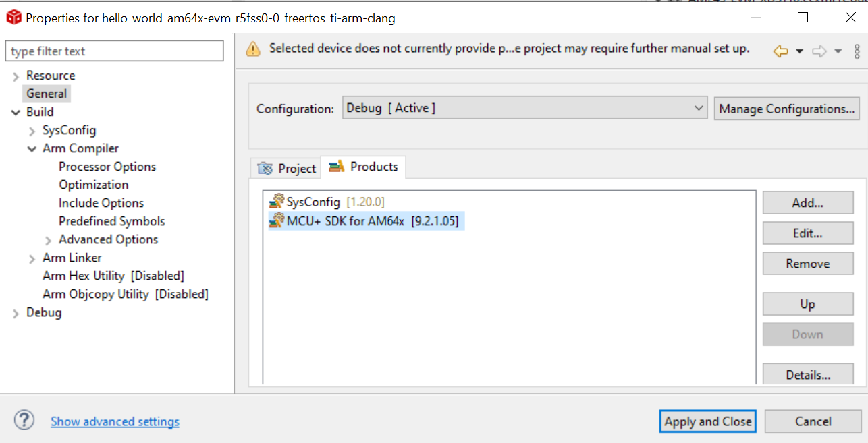This screenshot has width=868, height=443.
Task: Click the Edit... button
Action: pyautogui.click(x=808, y=233)
